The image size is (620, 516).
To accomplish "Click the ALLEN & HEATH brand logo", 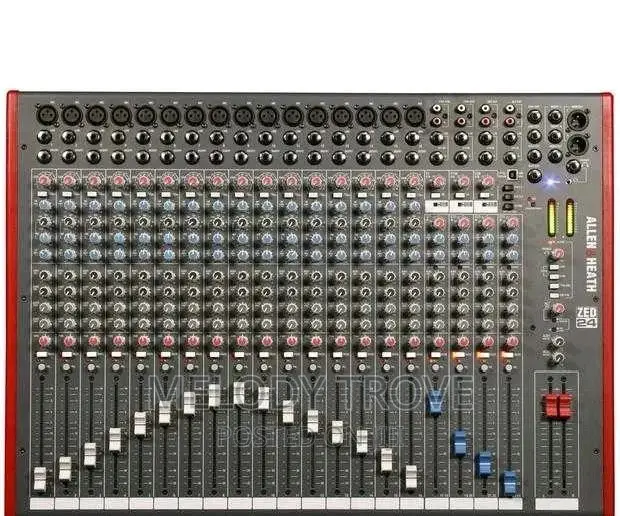I will [x=591, y=254].
